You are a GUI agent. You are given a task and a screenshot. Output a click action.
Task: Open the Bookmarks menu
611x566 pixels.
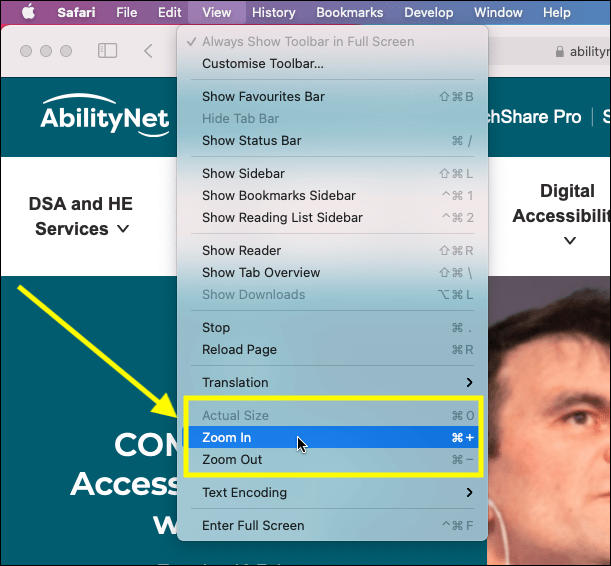(x=349, y=12)
